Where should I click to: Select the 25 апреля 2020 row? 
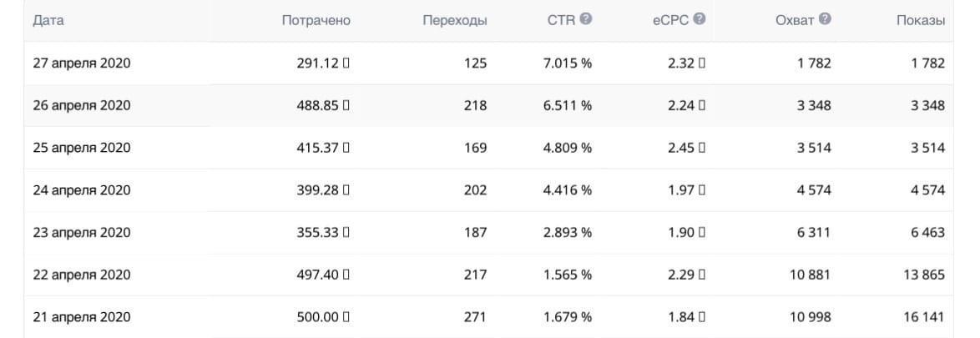pyautogui.click(x=82, y=148)
